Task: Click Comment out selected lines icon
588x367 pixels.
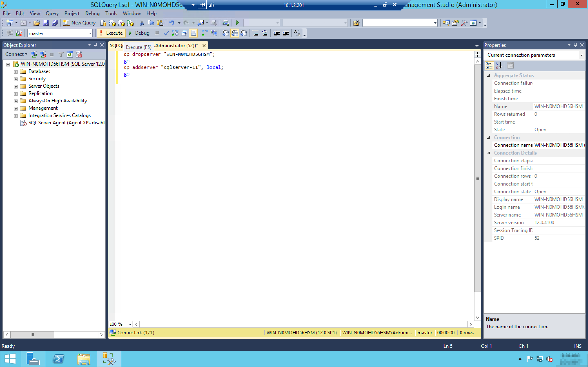Action: (255, 33)
